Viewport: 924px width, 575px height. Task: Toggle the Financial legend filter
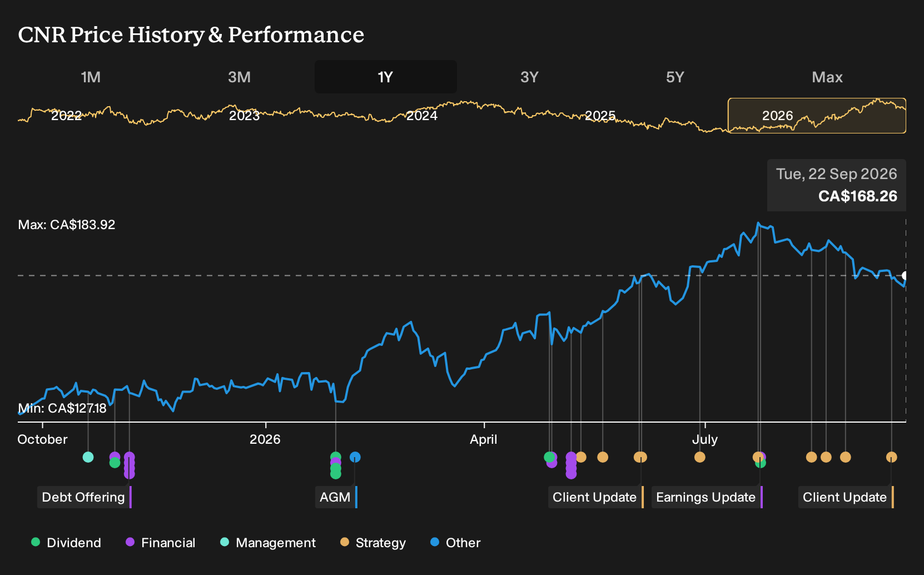pyautogui.click(x=161, y=543)
